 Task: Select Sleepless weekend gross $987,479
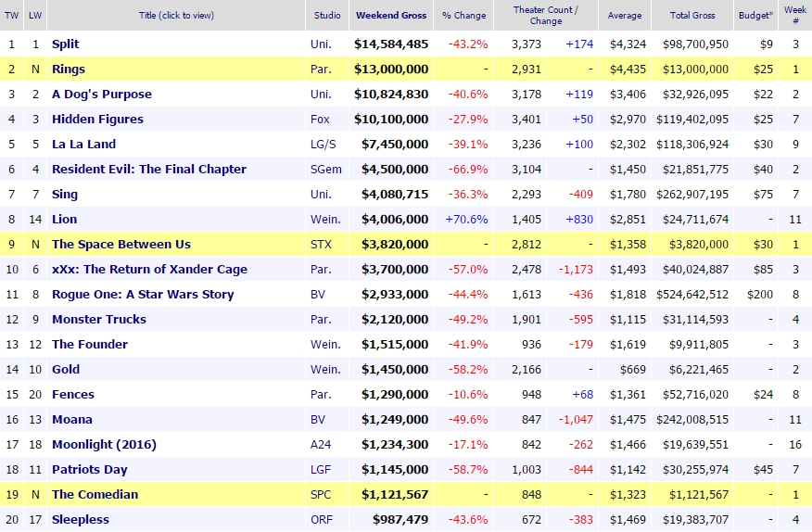pos(400,520)
